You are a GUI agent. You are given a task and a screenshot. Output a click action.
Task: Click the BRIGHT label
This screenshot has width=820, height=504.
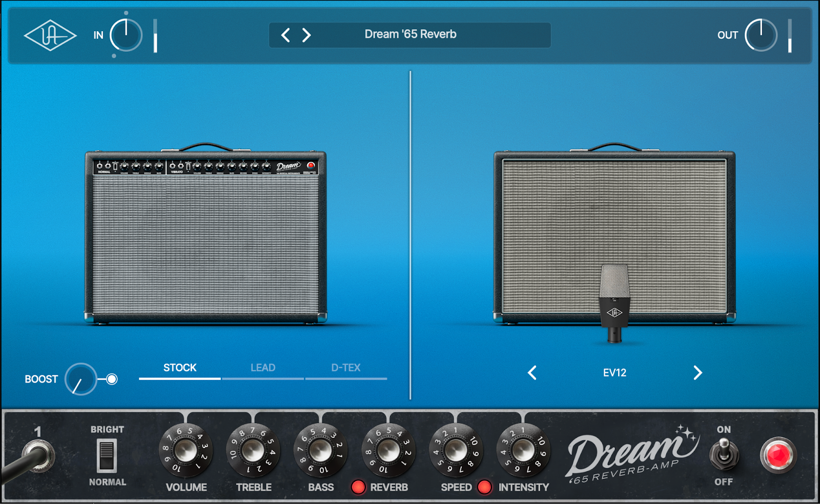point(107,429)
